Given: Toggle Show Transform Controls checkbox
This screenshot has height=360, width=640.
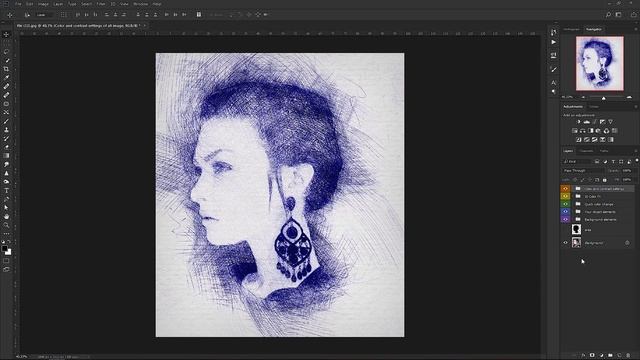Looking at the screenshot, I should click(63, 15).
